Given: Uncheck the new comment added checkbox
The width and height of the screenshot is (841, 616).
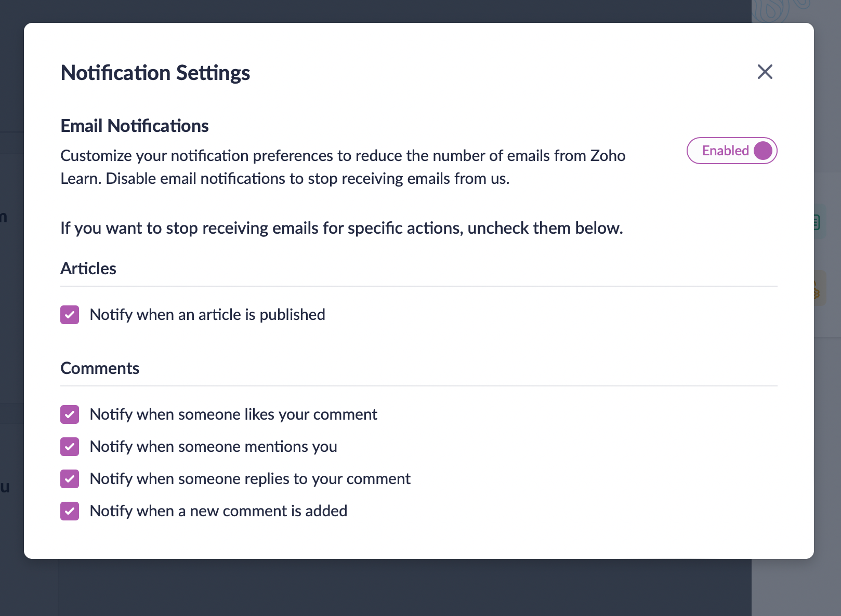Looking at the screenshot, I should (x=70, y=511).
